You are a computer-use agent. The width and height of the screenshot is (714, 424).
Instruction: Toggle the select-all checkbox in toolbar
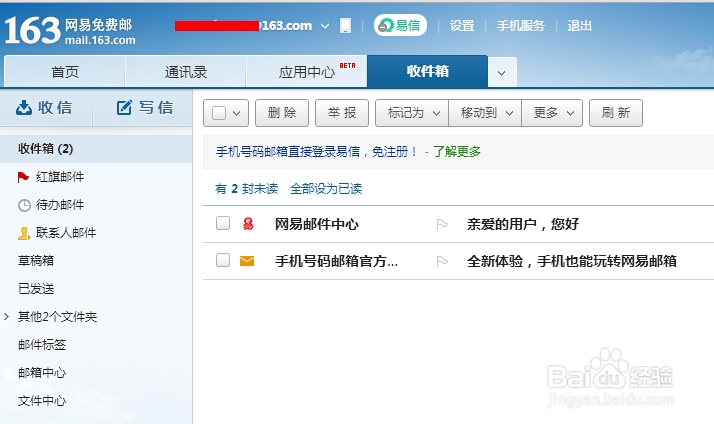(219, 113)
